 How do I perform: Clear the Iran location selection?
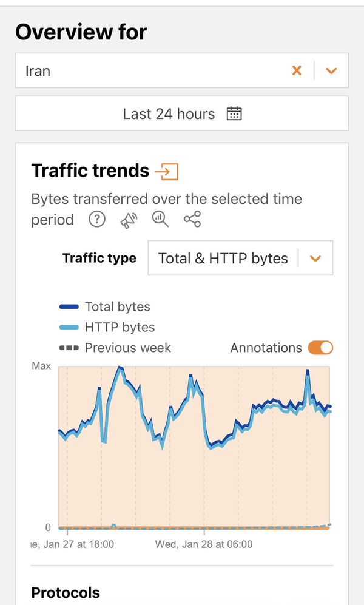[x=297, y=71]
